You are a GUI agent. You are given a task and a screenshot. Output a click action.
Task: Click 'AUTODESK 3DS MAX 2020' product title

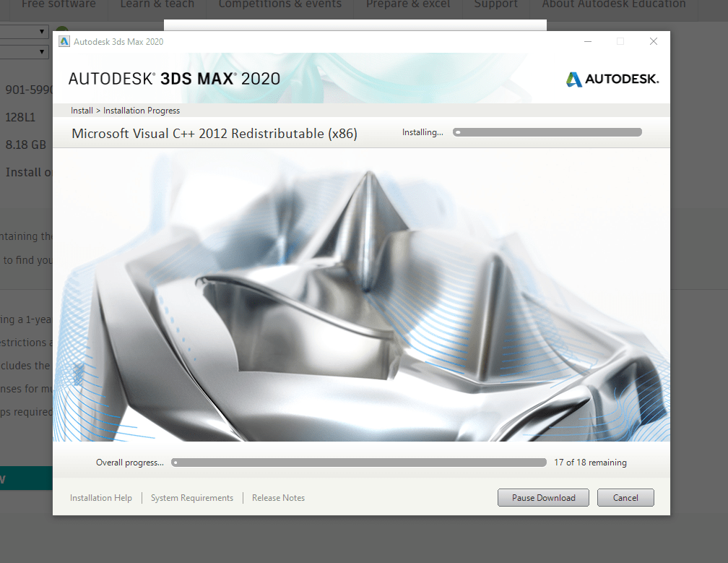point(174,79)
